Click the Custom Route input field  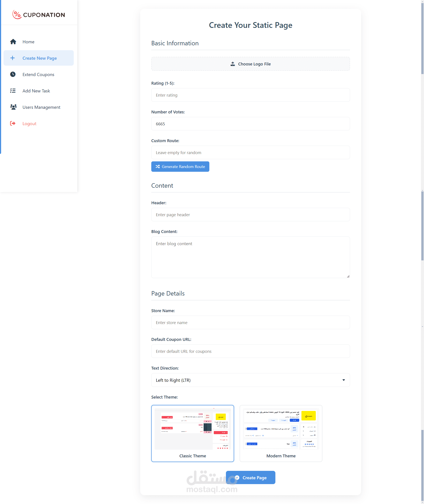tap(250, 152)
